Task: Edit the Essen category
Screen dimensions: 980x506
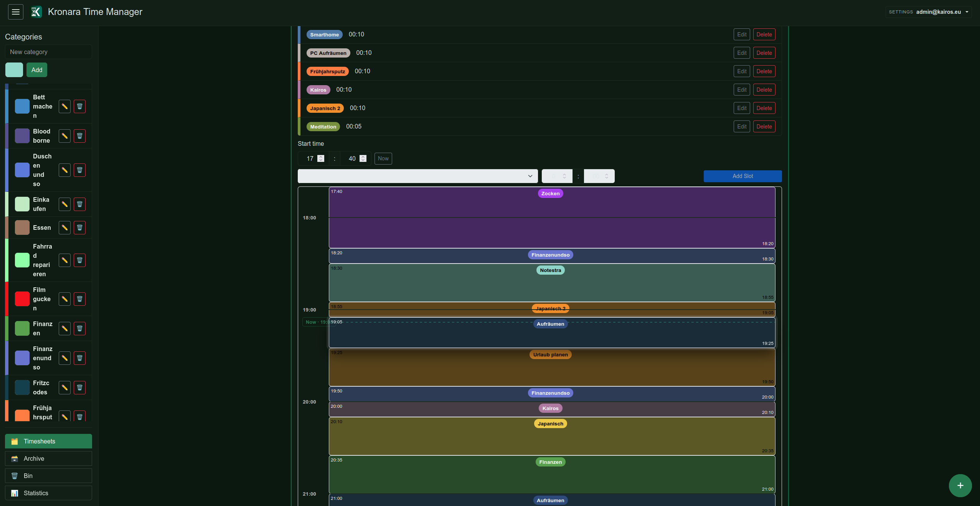Action: tap(64, 227)
